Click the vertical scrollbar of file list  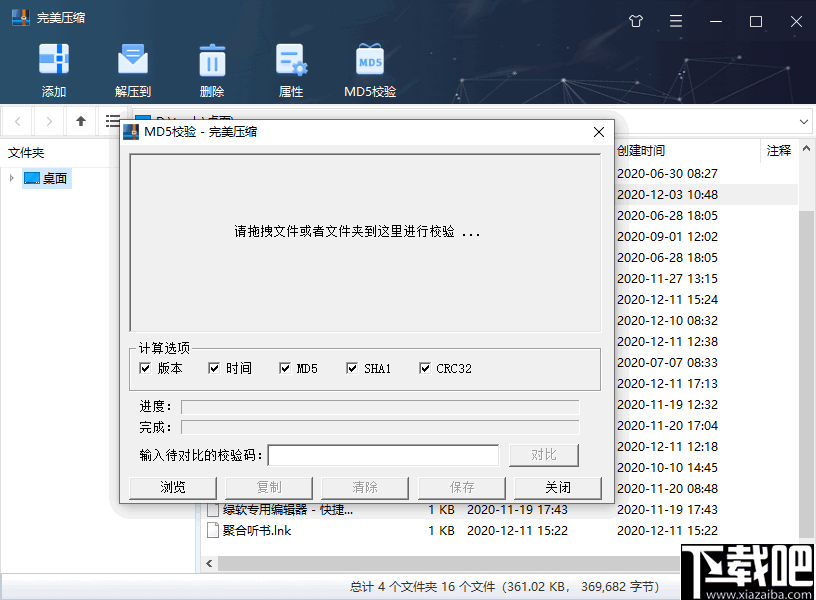806,375
